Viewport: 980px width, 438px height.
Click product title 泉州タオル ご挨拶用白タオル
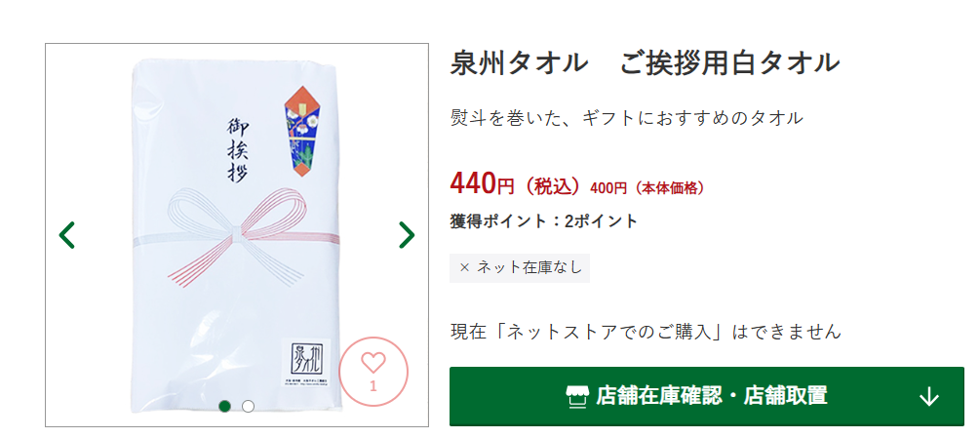point(645,63)
